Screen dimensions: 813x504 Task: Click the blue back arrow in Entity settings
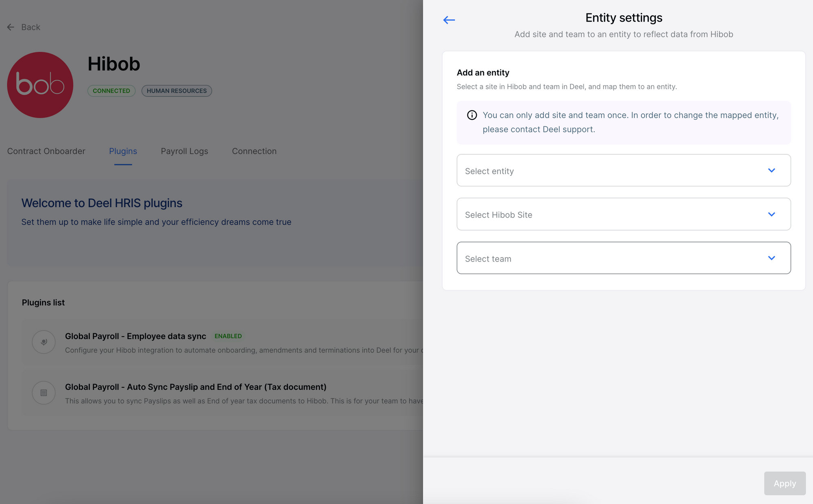coord(449,20)
